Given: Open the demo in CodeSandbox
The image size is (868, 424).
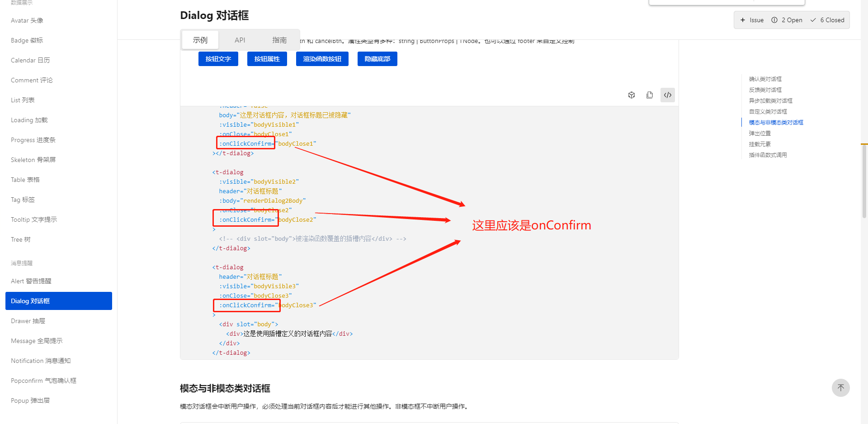Looking at the screenshot, I should [632, 95].
